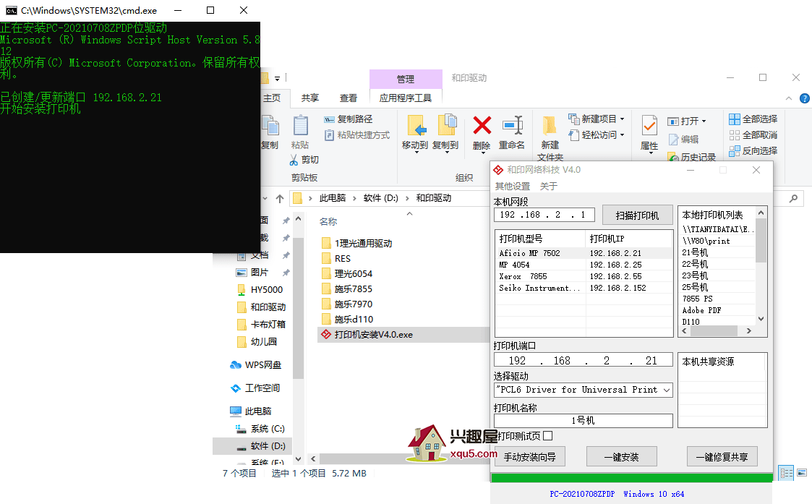Click Paste shortcut icon in Explorer ribbon

[330, 135]
